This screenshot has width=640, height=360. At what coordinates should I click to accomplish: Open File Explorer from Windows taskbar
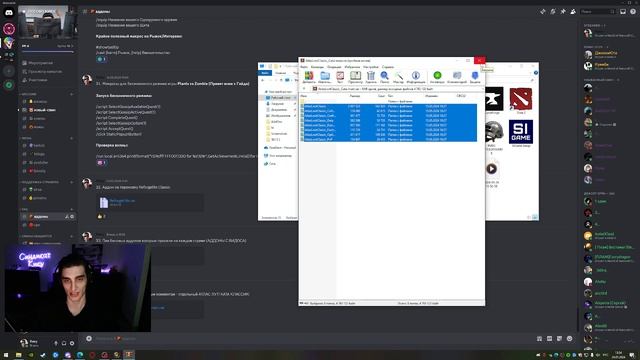click(x=18, y=355)
